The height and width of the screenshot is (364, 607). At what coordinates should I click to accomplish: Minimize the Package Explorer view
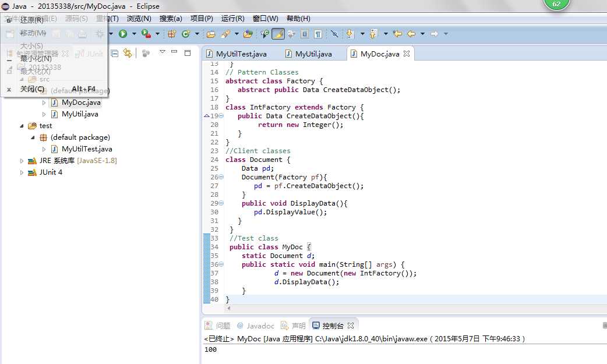coord(174,52)
